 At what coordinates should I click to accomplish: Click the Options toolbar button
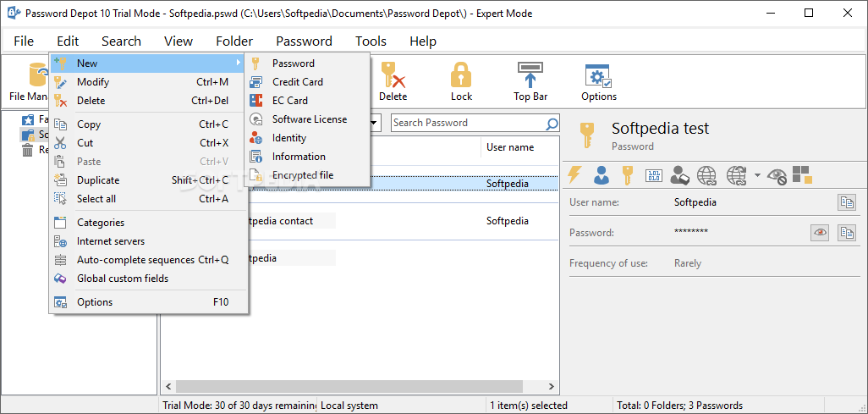click(598, 81)
